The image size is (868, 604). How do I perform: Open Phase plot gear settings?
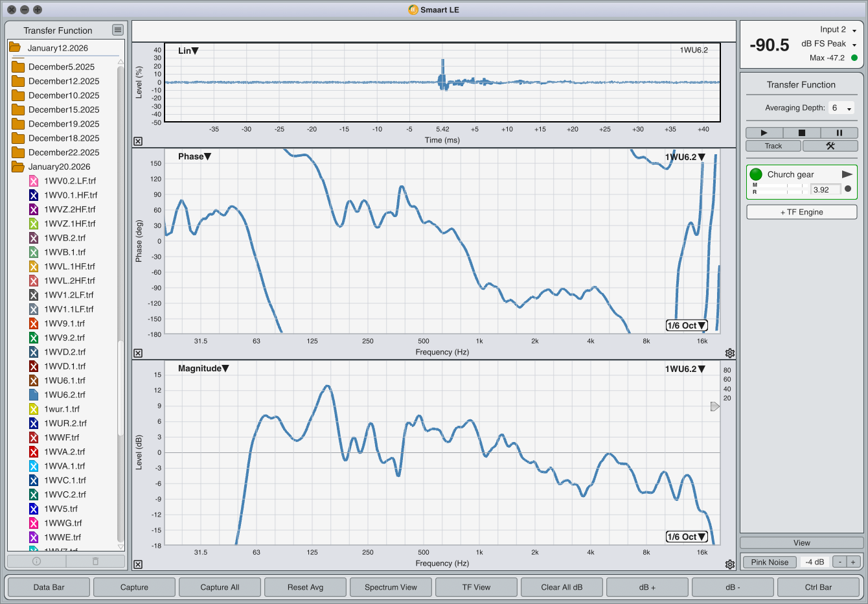(x=730, y=353)
